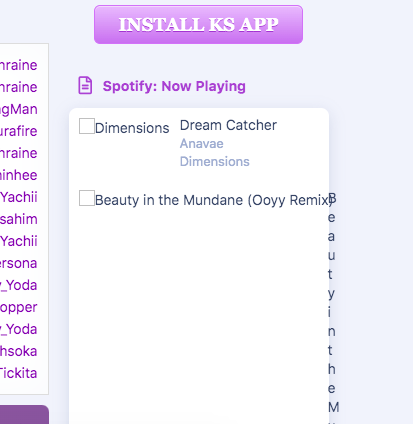This screenshot has height=424, width=413.
Task: Select the Dimensions label beside checkbox
Action: pyautogui.click(x=132, y=128)
